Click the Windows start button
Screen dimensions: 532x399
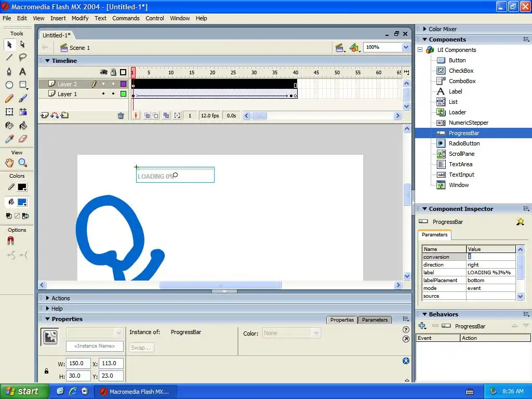point(24,391)
